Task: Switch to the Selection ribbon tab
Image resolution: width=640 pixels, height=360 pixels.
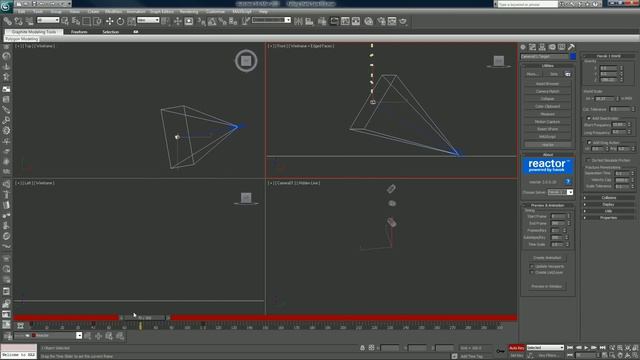Action: point(110,31)
